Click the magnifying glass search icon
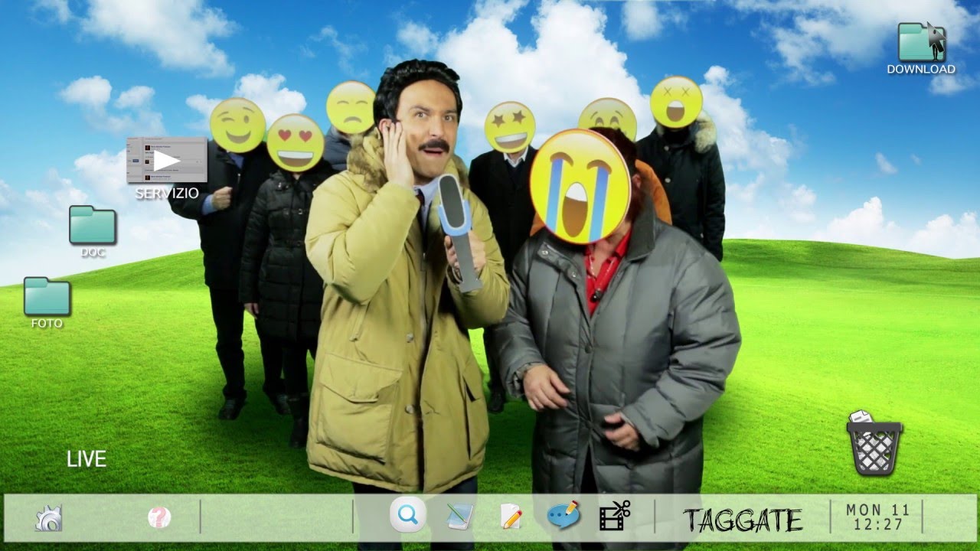 click(x=407, y=515)
